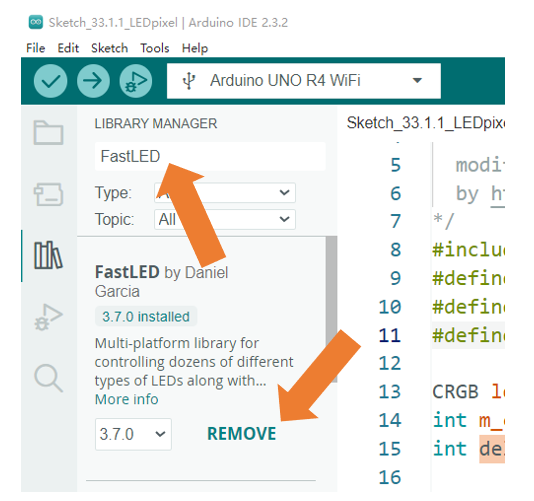Open the Topic filter dropdown set to All
Screen dimensions: 534x501
225,219
